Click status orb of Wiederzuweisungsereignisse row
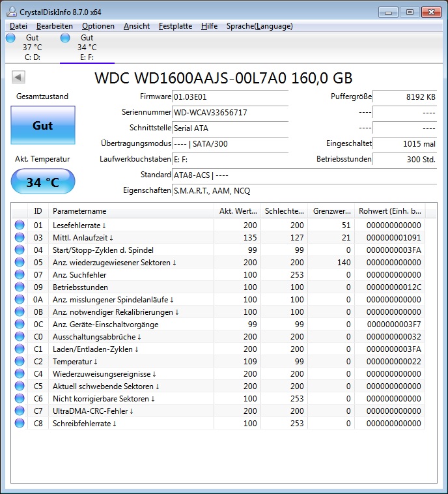Viewport: 448px width, 494px height. coord(20,373)
